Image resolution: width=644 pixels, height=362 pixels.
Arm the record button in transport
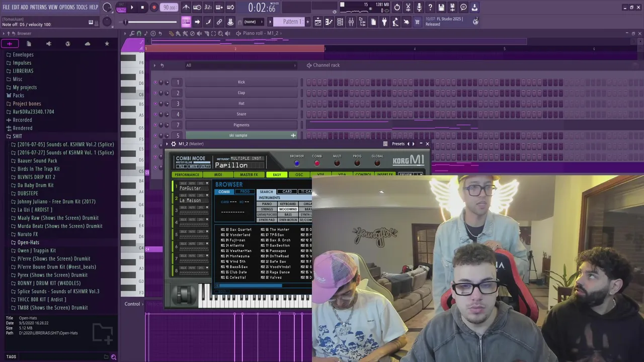(x=154, y=8)
